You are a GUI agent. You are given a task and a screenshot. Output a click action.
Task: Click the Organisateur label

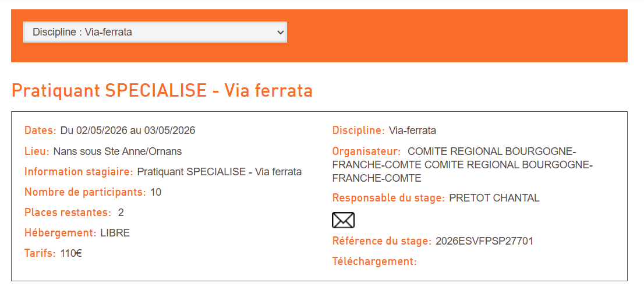[366, 151]
